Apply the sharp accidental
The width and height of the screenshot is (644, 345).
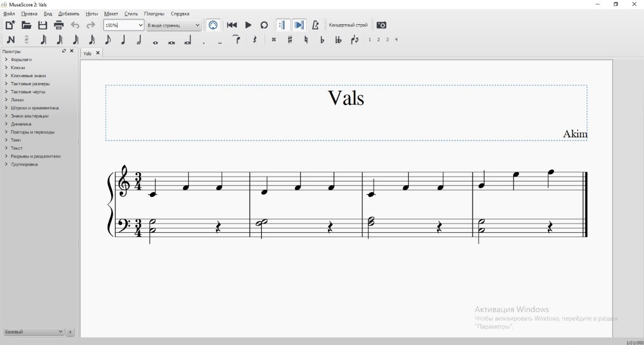290,40
